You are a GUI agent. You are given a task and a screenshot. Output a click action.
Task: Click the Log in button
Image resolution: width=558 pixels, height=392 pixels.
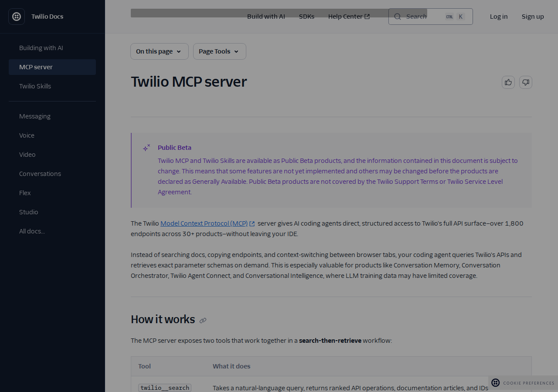click(x=499, y=17)
